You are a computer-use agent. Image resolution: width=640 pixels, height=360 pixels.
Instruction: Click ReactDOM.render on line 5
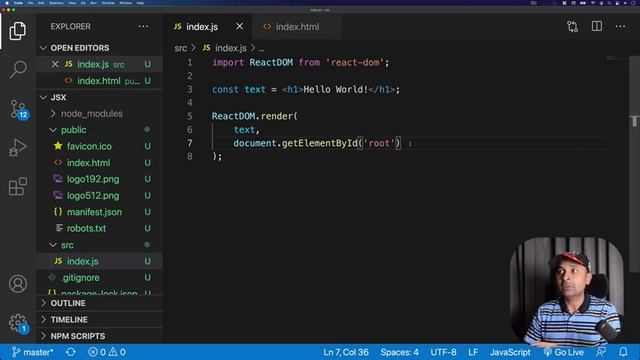(x=252, y=116)
